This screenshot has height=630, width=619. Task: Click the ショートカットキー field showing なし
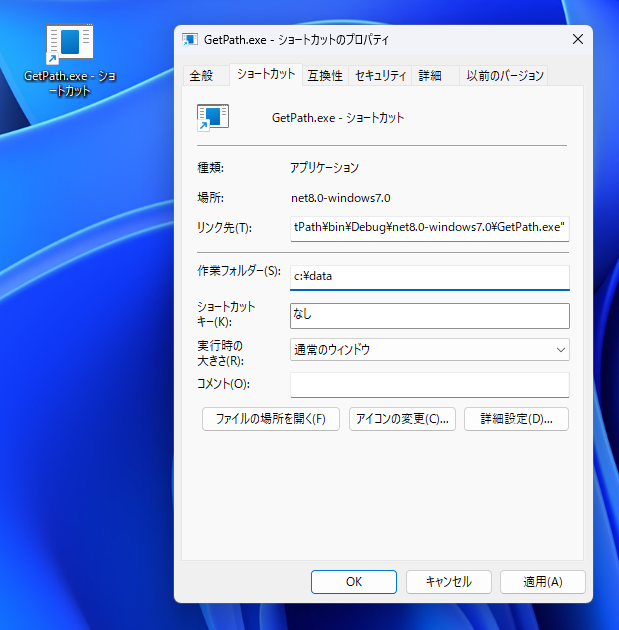(x=429, y=316)
